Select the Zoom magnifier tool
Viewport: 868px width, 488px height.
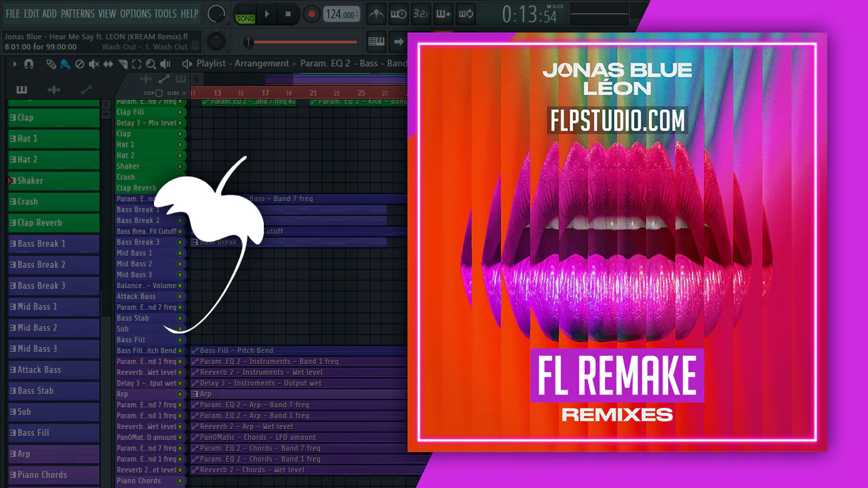click(x=151, y=64)
